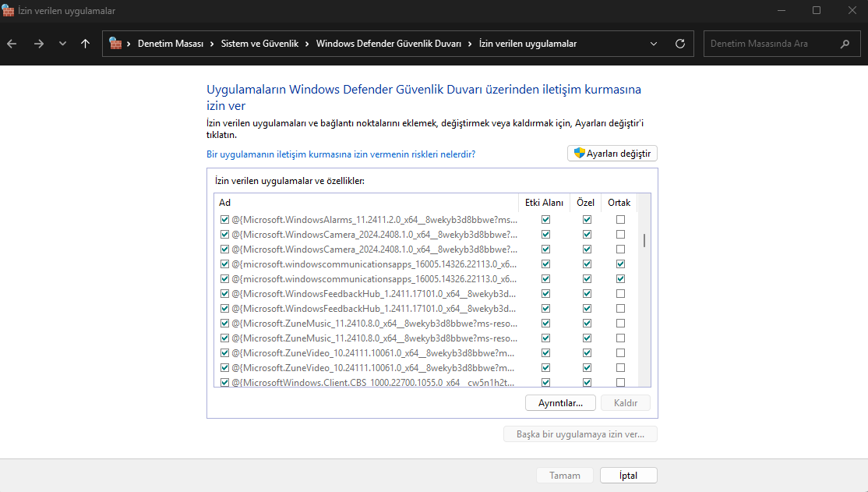This screenshot has height=492, width=868.
Task: Minimize the window
Action: pyautogui.click(x=782, y=11)
